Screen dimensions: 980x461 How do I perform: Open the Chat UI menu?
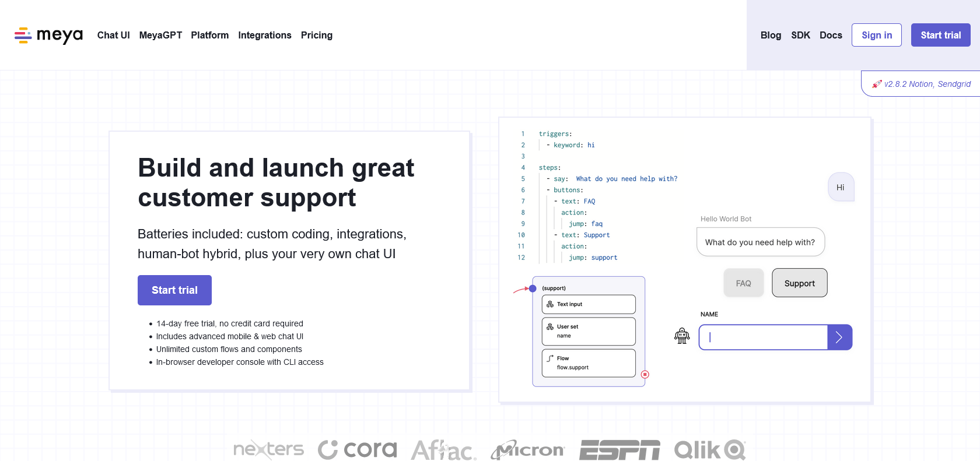pyautogui.click(x=113, y=35)
